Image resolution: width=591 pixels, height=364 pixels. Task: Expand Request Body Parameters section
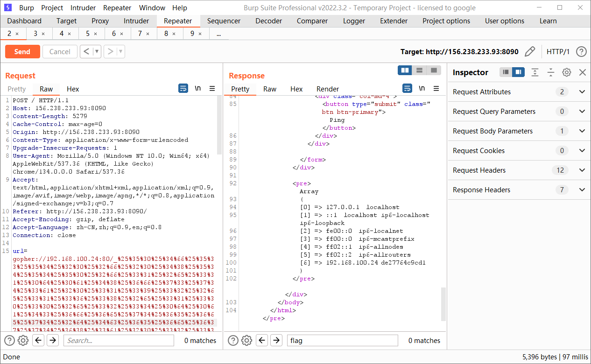[x=582, y=131]
